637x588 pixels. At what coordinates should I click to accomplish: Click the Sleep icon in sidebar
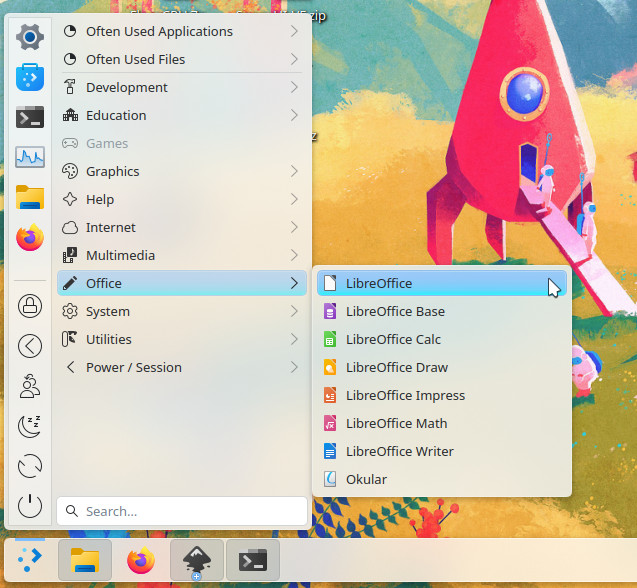pyautogui.click(x=30, y=426)
